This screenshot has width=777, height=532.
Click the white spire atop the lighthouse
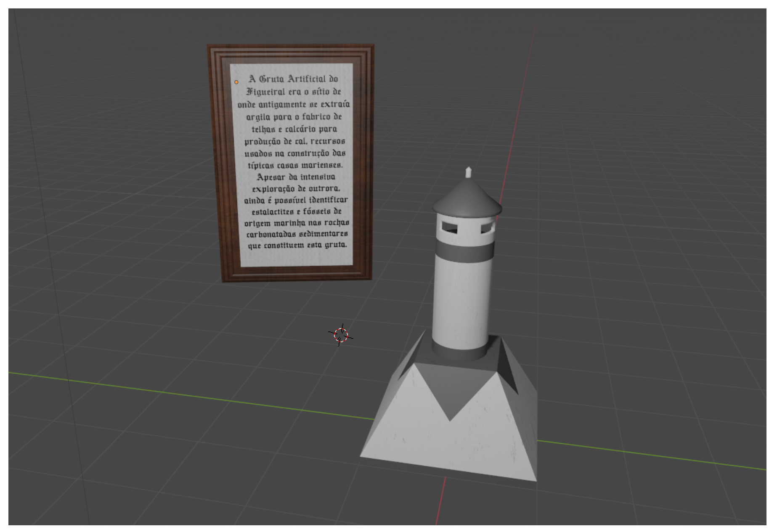(468, 172)
